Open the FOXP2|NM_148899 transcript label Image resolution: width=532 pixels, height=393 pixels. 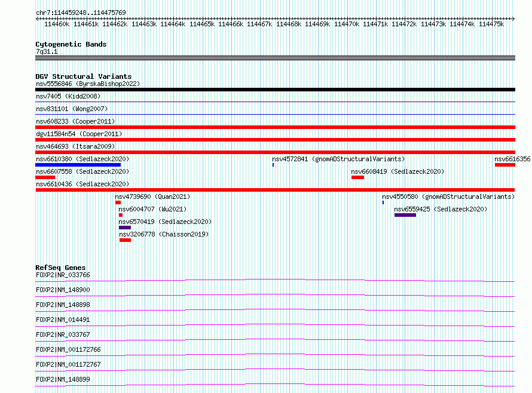63,379
